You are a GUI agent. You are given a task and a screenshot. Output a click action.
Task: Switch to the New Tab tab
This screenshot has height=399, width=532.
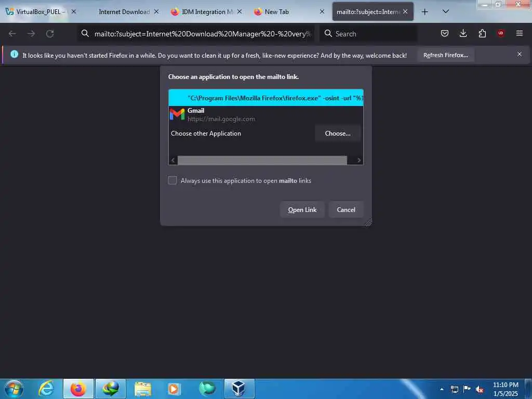click(x=289, y=12)
